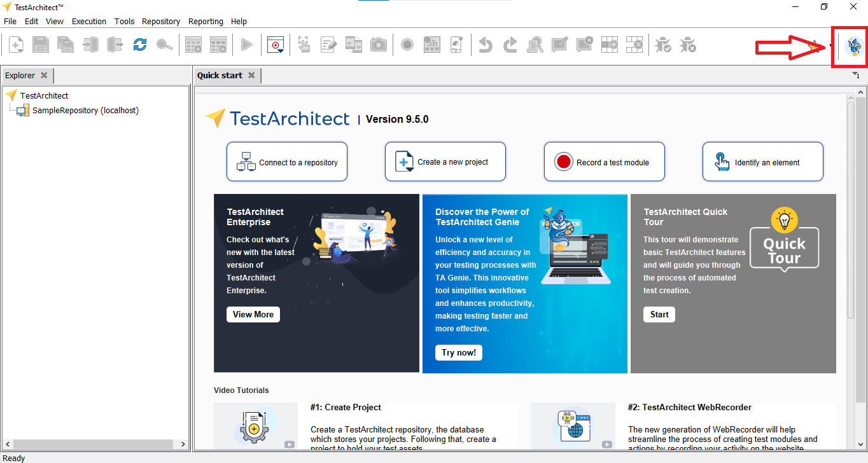This screenshot has height=463, width=868.
Task: Open the Edit menu
Action: (32, 21)
